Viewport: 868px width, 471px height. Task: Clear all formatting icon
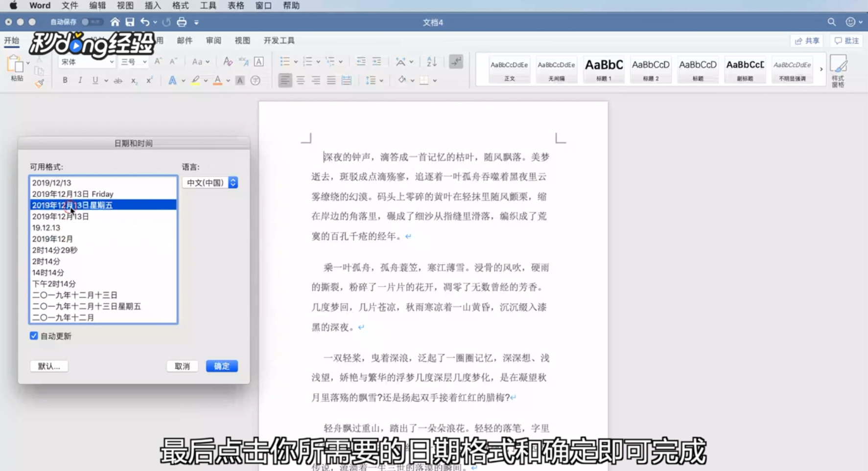pos(228,62)
